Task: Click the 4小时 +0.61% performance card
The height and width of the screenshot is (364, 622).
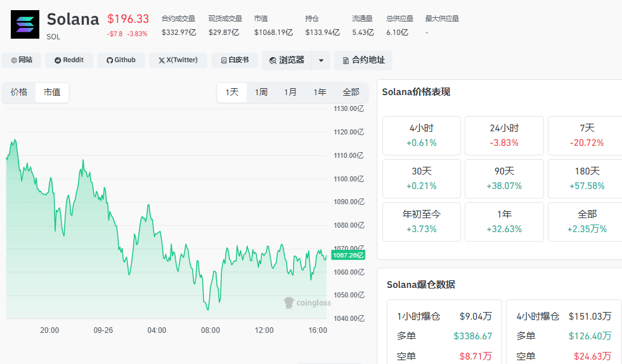Action: coord(421,136)
